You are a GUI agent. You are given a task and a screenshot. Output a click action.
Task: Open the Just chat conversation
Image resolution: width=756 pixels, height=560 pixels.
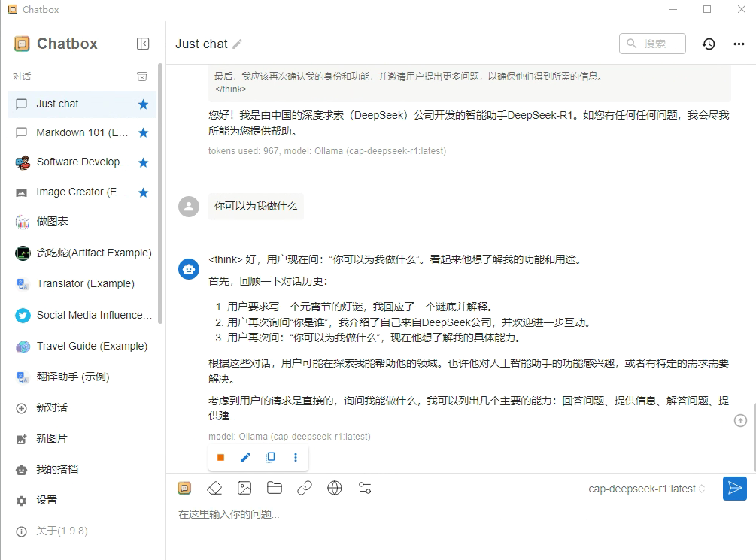[x=83, y=104]
